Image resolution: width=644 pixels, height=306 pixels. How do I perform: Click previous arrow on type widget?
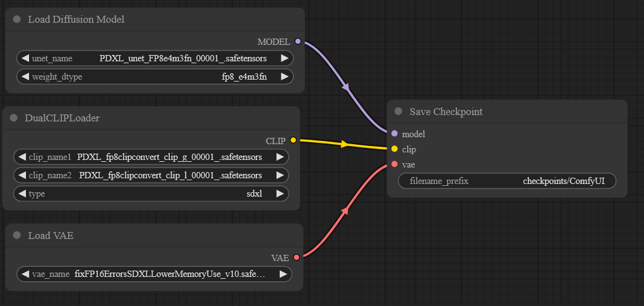22,193
